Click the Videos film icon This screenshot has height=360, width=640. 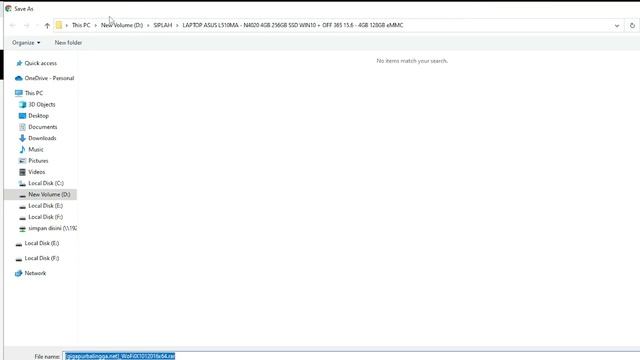(x=22, y=172)
